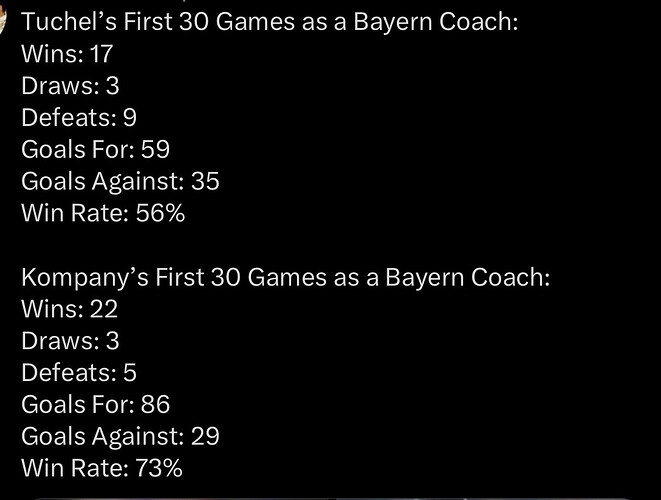
Task: Click the 'Goals For: 59' line
Action: tap(95, 150)
